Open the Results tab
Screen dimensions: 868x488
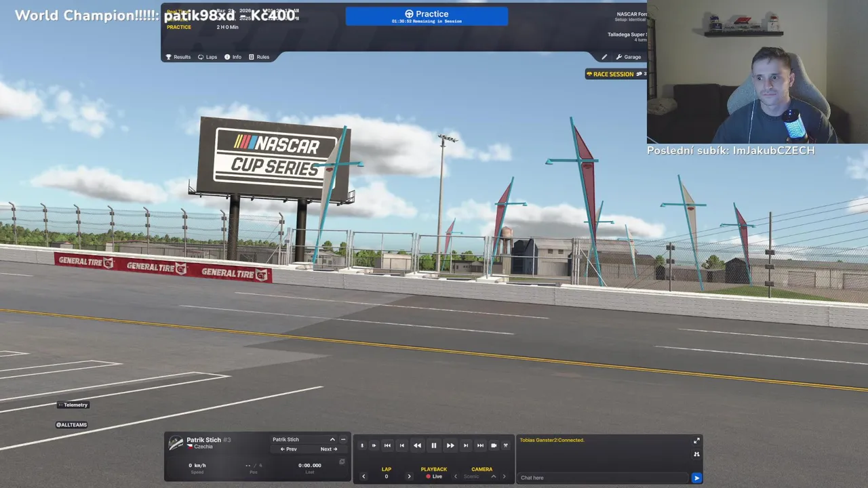point(178,57)
